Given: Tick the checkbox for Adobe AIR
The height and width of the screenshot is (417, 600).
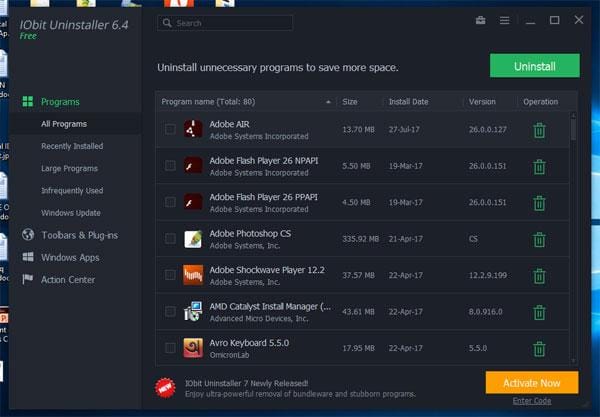Looking at the screenshot, I should 170,129.
